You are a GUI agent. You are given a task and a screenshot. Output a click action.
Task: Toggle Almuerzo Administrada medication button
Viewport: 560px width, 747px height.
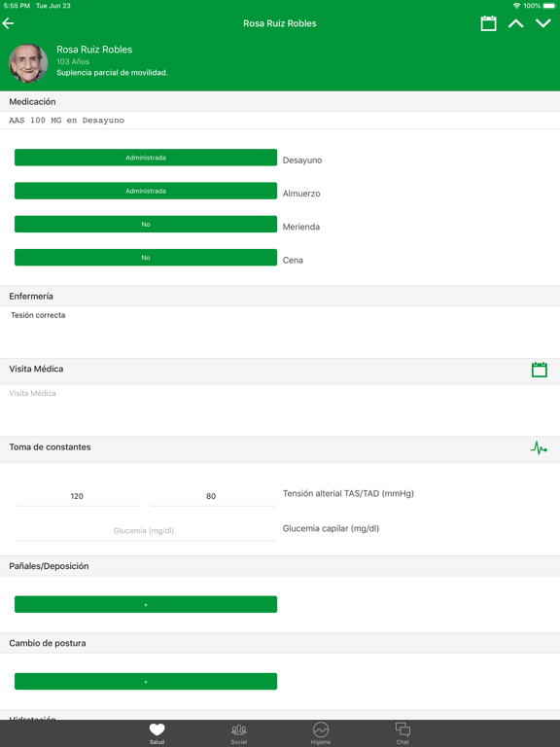pos(146,191)
